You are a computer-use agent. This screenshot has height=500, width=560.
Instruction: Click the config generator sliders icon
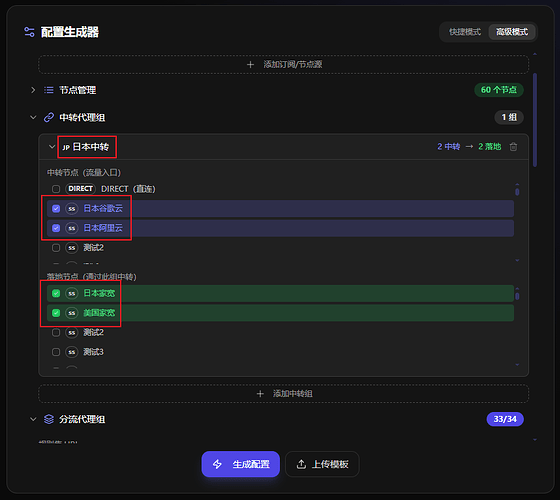coord(29,32)
